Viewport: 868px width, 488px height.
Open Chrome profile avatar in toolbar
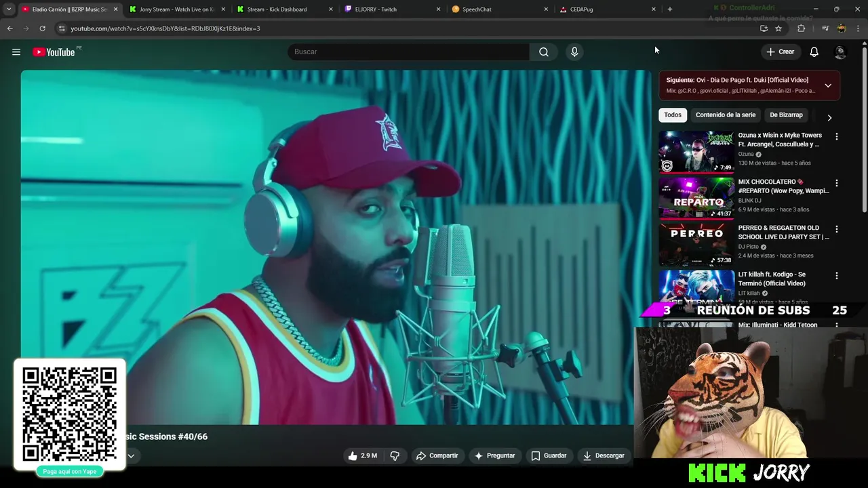tap(842, 28)
